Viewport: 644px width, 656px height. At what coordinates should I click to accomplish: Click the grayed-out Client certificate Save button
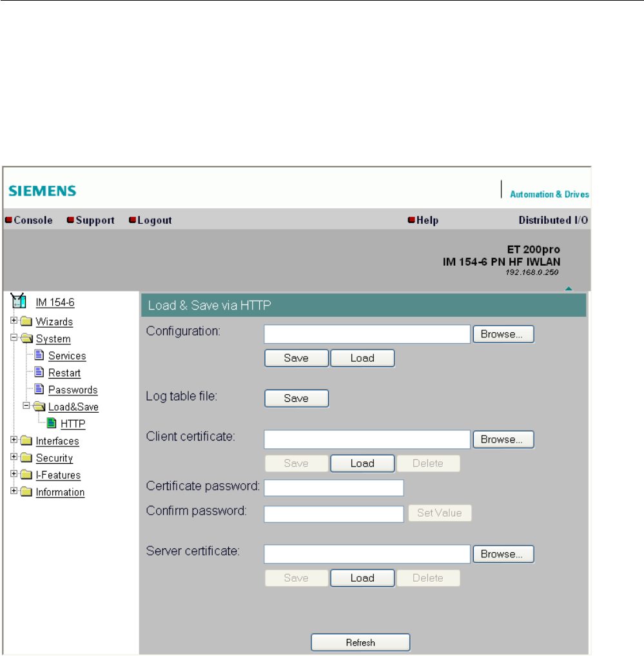[x=297, y=463]
